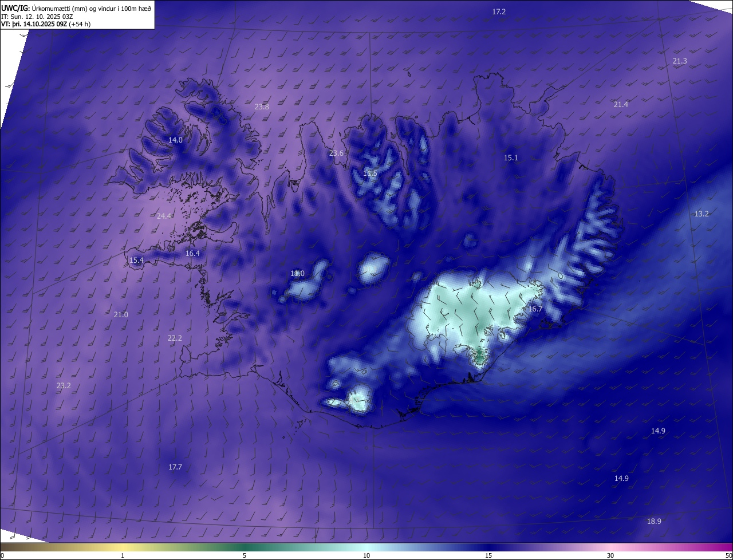Click the 15.4 value label

(136, 260)
